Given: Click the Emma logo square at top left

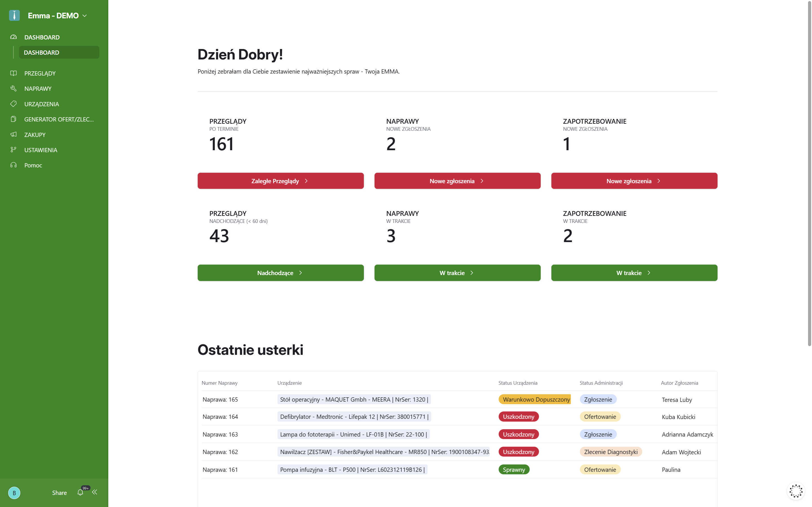Looking at the screenshot, I should coord(14,15).
